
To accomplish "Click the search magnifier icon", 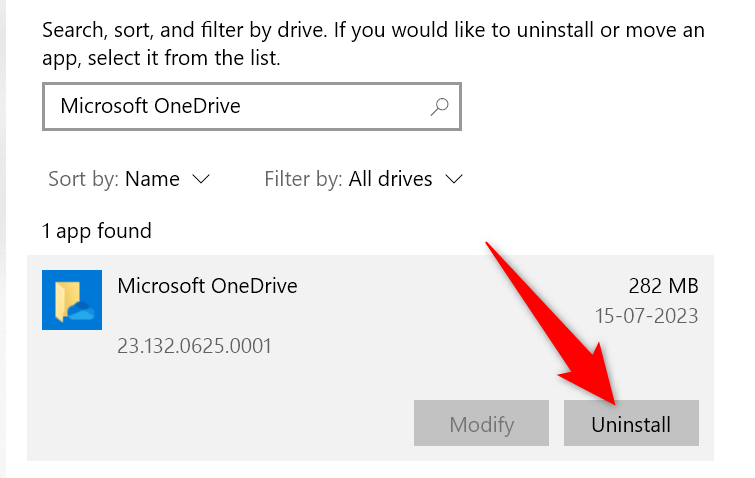I will pyautogui.click(x=439, y=106).
